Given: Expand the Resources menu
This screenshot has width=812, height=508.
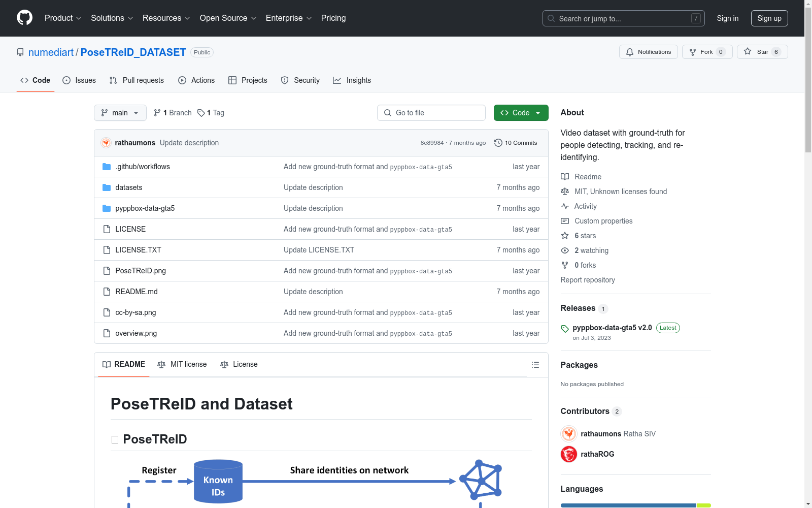Looking at the screenshot, I should coord(166,18).
